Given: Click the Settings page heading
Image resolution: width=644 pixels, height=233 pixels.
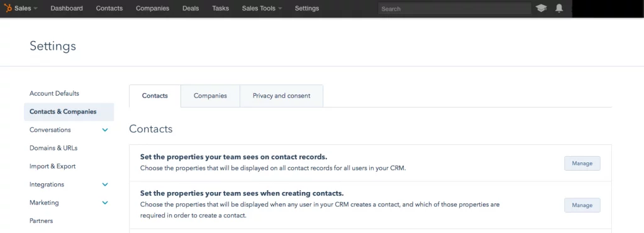Looking at the screenshot, I should click(53, 45).
